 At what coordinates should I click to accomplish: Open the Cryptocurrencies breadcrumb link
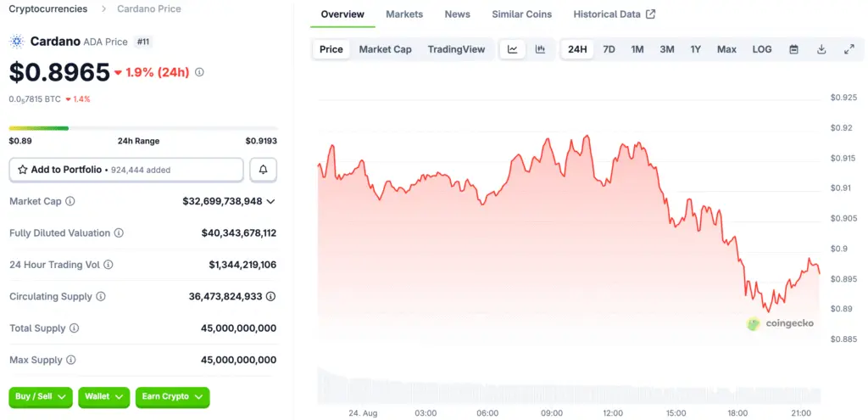tap(48, 8)
